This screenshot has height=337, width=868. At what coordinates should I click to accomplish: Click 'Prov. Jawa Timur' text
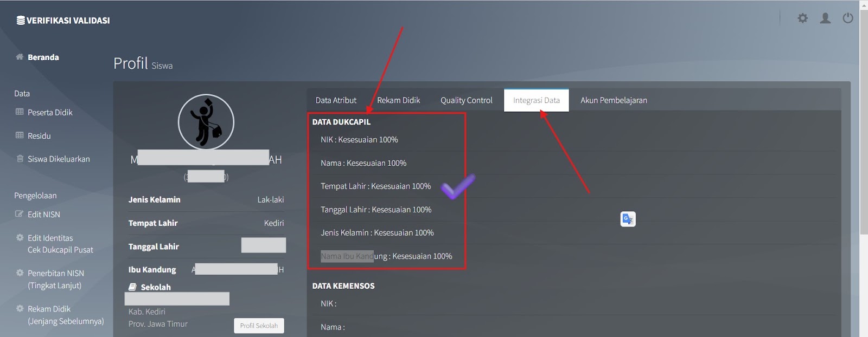pyautogui.click(x=158, y=324)
